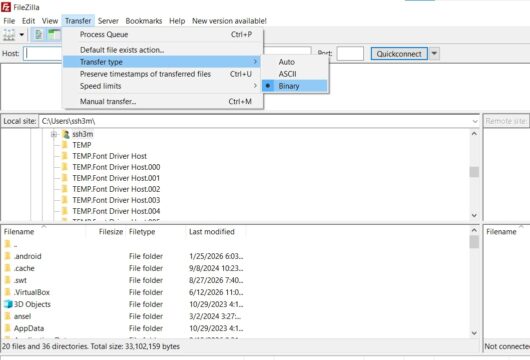530x360 pixels.
Task: Select TEMP.Font Driver Host.003 folder
Action: click(116, 200)
